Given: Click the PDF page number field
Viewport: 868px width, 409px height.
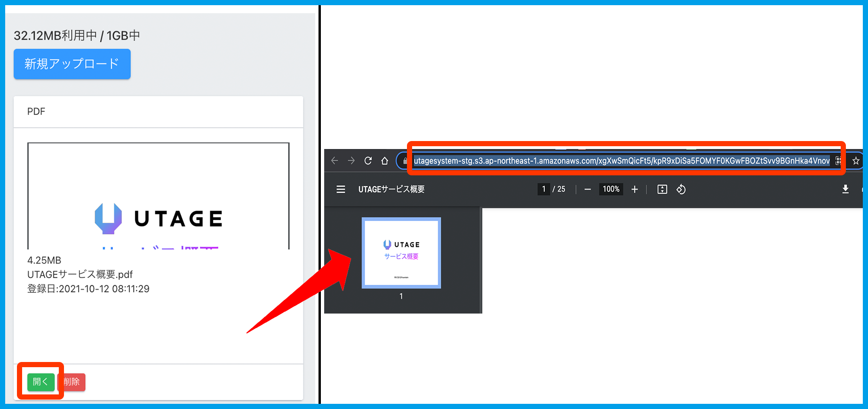Looking at the screenshot, I should (x=544, y=189).
